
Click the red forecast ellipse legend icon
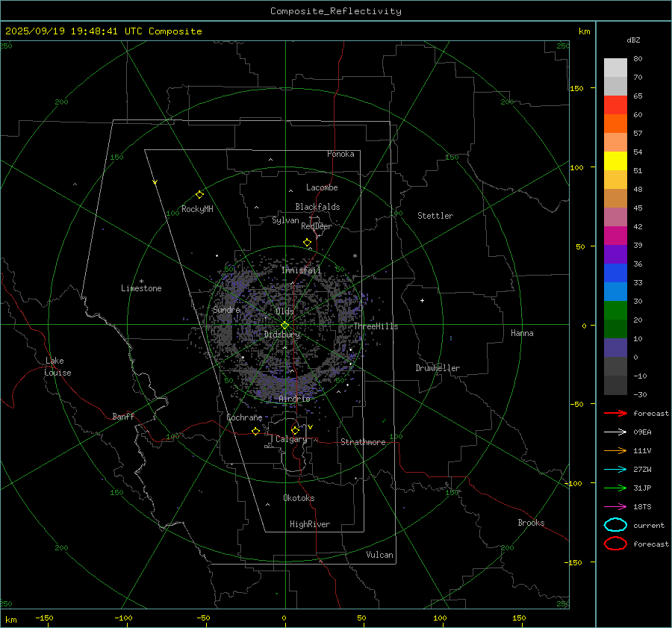click(615, 544)
